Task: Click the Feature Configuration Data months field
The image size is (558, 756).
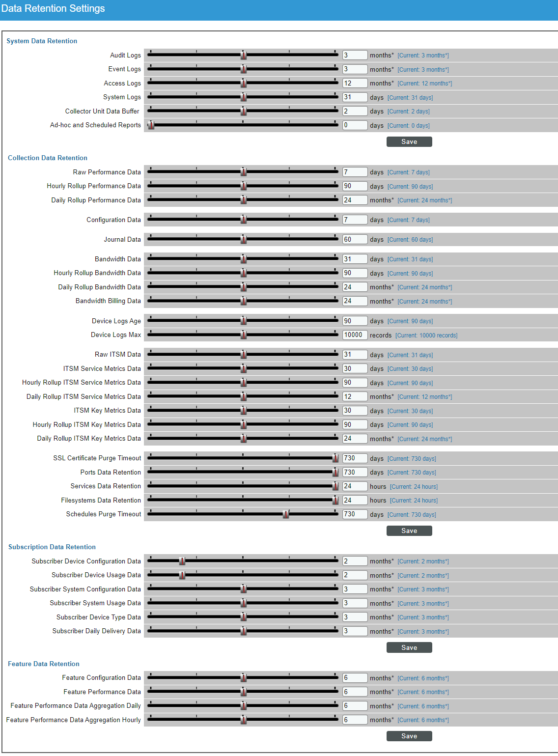Action: tap(355, 678)
